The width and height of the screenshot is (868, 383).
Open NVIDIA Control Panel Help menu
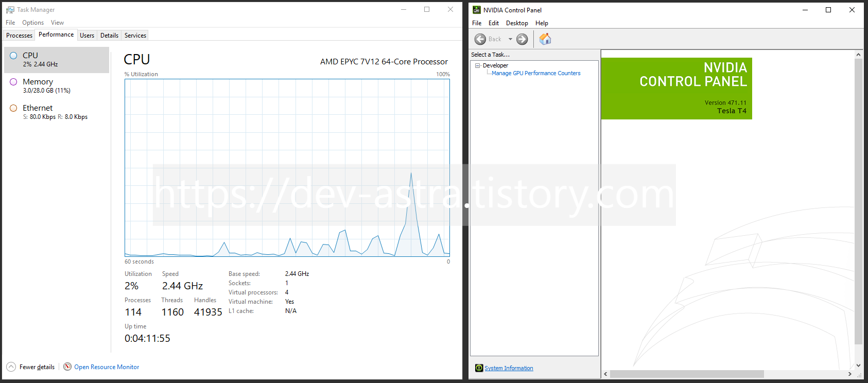(542, 23)
